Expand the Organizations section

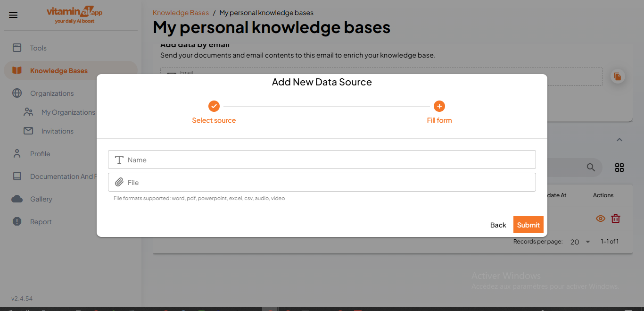(x=51, y=93)
